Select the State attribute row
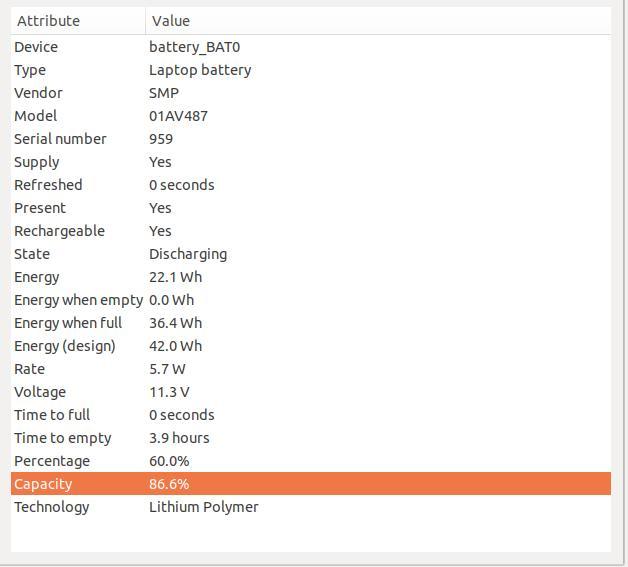 pos(311,254)
